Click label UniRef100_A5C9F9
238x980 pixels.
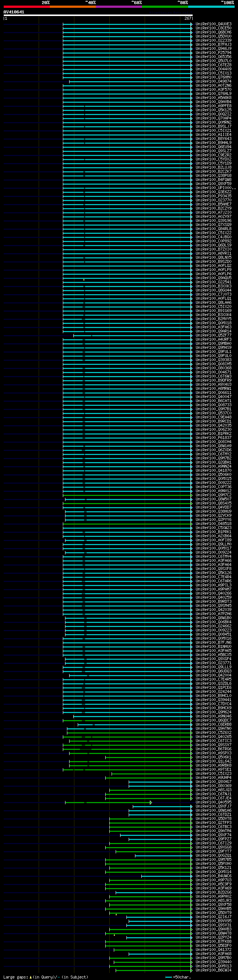click(213, 884)
